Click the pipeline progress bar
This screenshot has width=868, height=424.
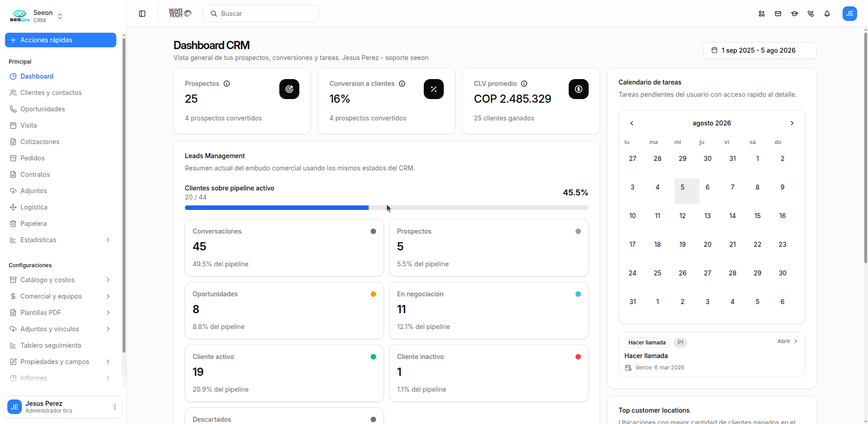(387, 208)
